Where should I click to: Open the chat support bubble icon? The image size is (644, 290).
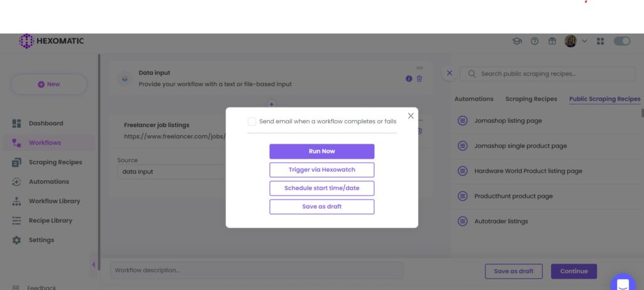[x=623, y=284]
